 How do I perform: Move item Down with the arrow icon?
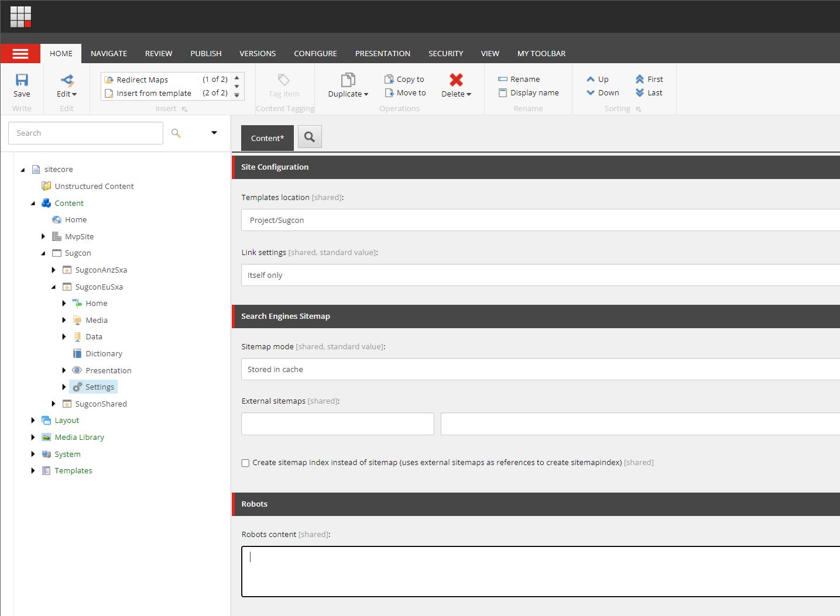point(591,92)
